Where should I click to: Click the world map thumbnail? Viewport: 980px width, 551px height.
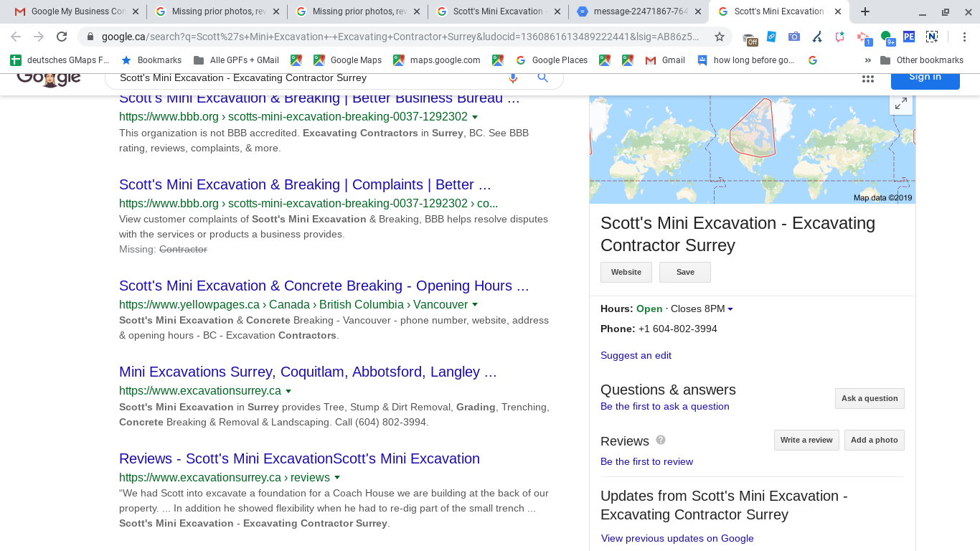pos(752,149)
